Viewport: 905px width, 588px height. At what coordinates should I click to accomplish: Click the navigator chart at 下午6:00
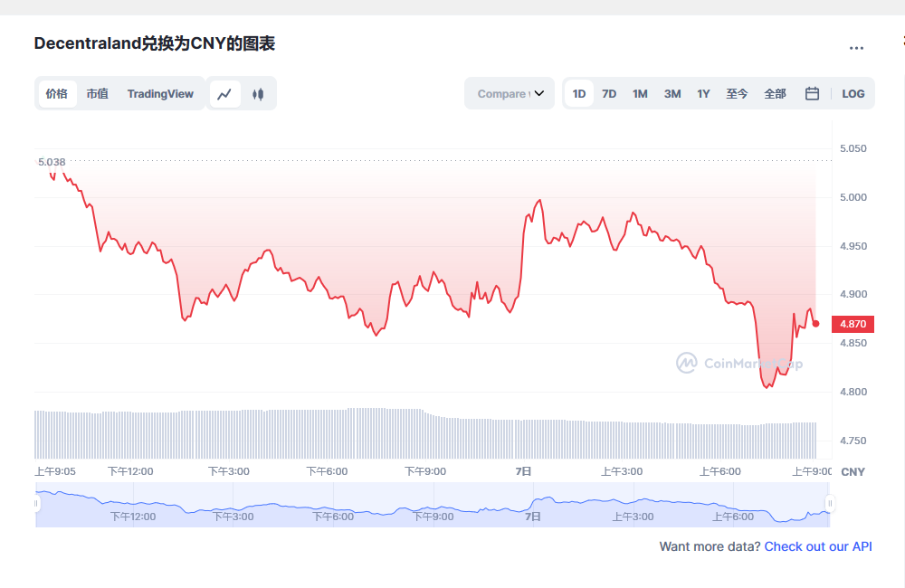pos(333,517)
